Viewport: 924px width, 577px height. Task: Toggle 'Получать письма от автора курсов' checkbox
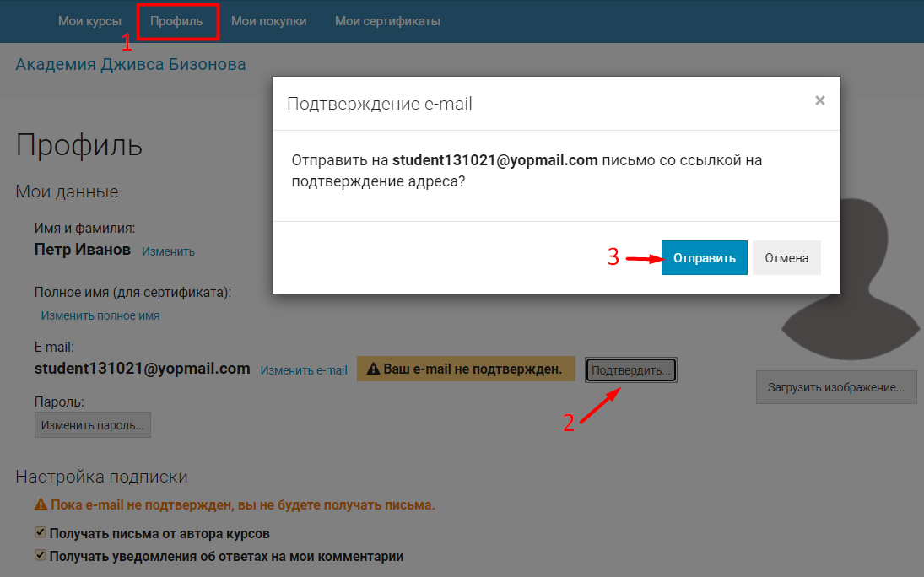tap(40, 532)
